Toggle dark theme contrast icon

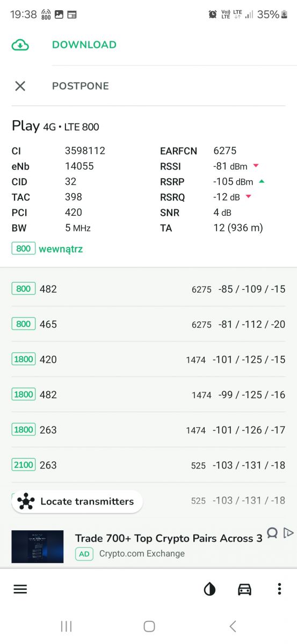209,589
